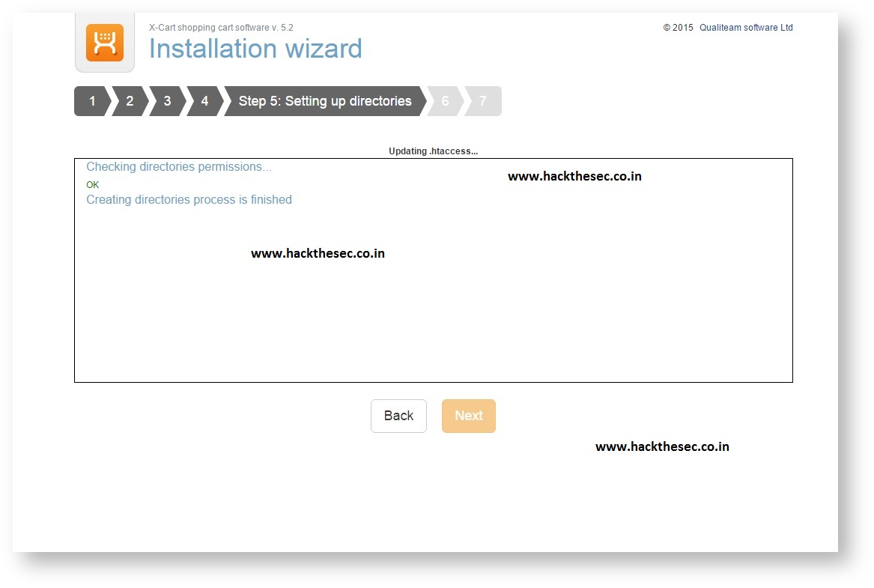Image resolution: width=874 pixels, height=588 pixels.
Task: Go to wizard step 4
Action: click(204, 101)
